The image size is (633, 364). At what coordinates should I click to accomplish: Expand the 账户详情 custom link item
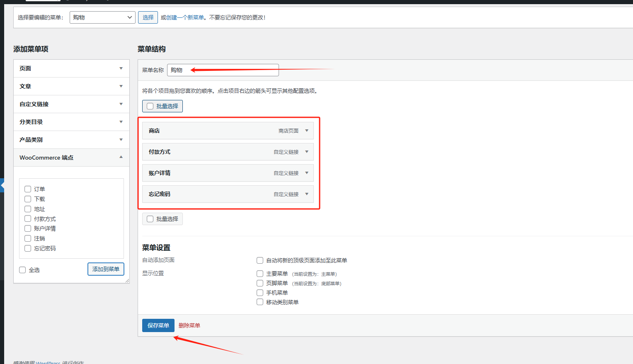point(306,172)
